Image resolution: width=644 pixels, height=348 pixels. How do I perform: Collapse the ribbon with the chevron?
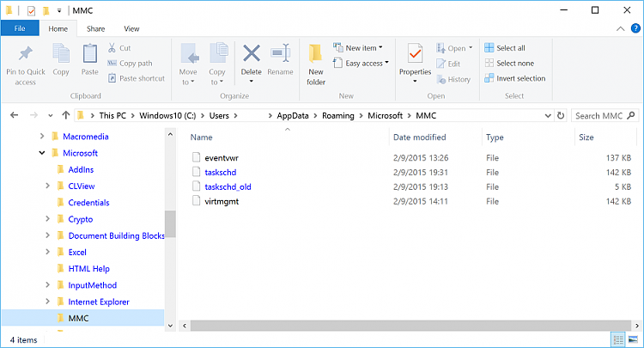pos(621,28)
